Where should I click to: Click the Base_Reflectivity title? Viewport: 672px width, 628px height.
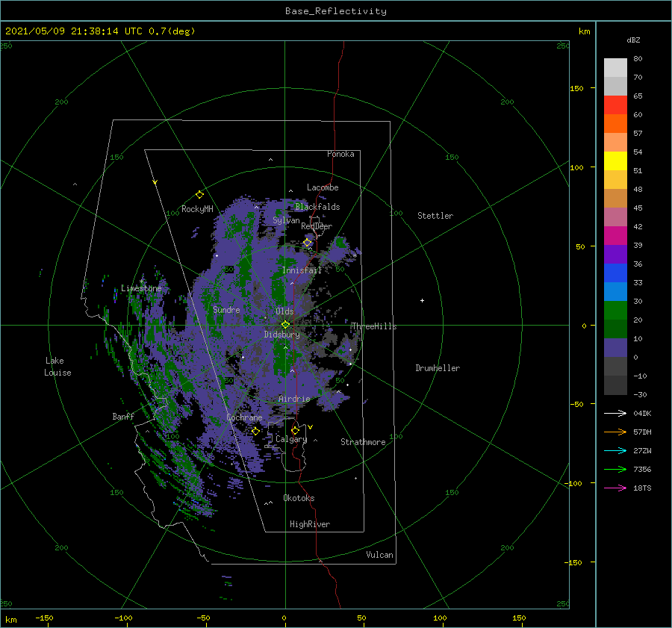[336, 11]
